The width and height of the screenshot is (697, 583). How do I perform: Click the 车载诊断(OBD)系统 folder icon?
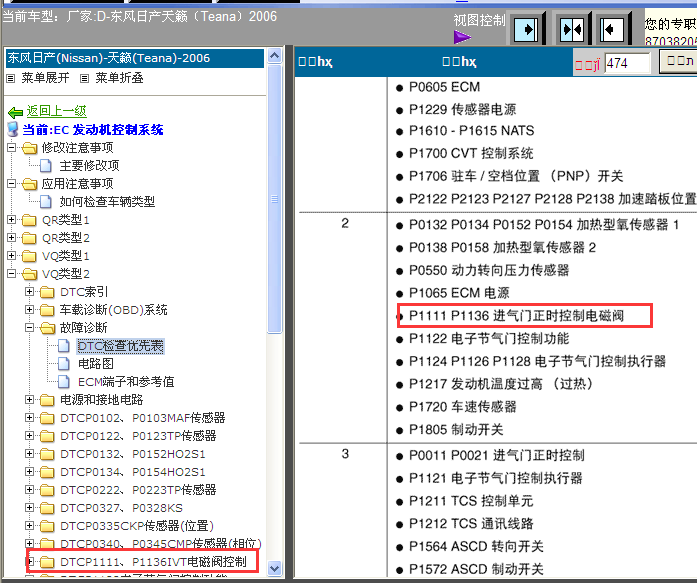(48, 310)
